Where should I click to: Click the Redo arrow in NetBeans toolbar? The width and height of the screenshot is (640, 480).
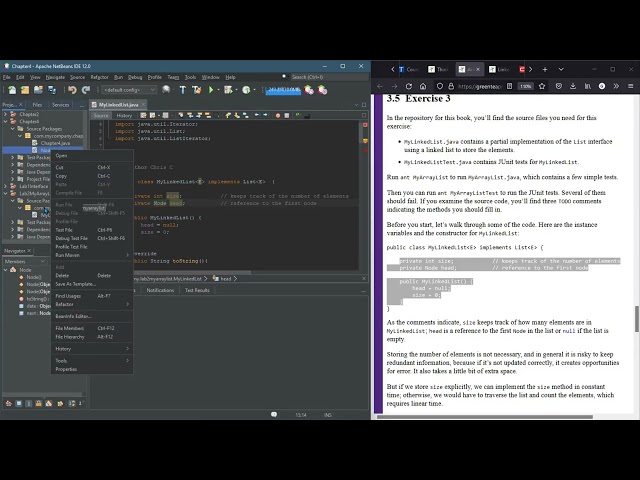(86, 90)
